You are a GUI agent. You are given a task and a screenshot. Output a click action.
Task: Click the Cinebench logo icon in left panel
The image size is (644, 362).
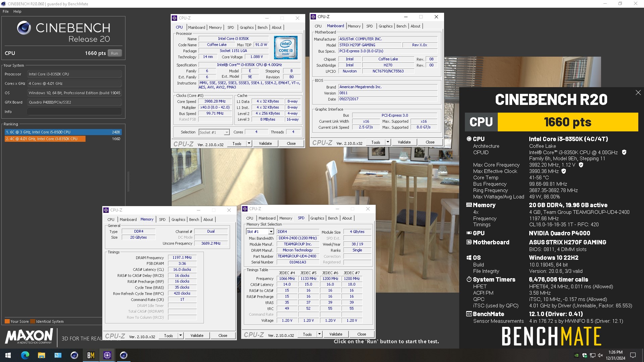pyautogui.click(x=24, y=28)
